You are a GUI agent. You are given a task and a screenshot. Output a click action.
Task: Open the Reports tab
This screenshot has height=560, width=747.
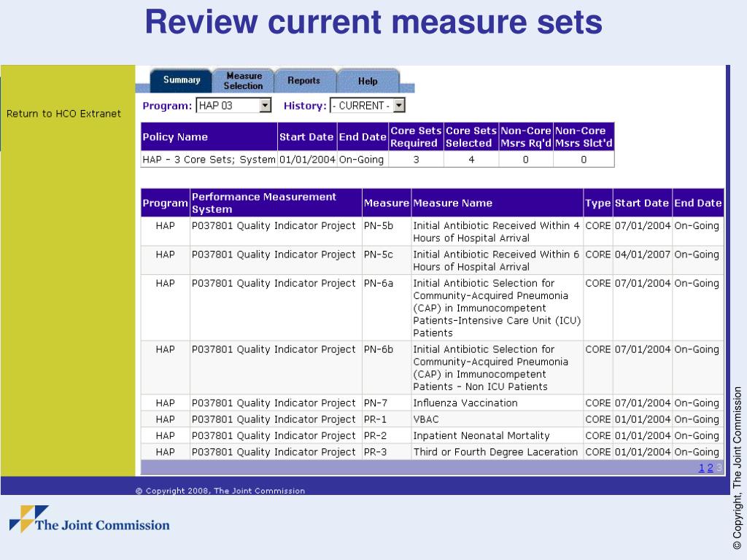[x=304, y=81]
